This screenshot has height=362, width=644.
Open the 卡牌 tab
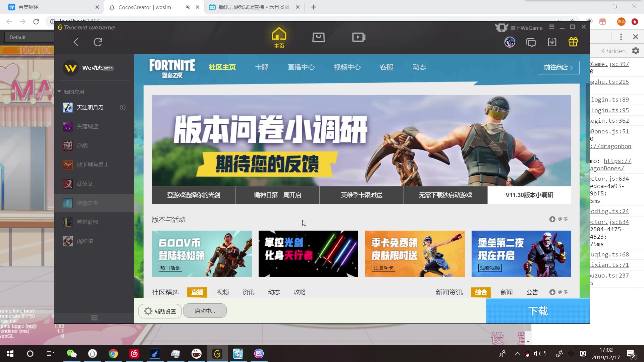click(x=262, y=67)
